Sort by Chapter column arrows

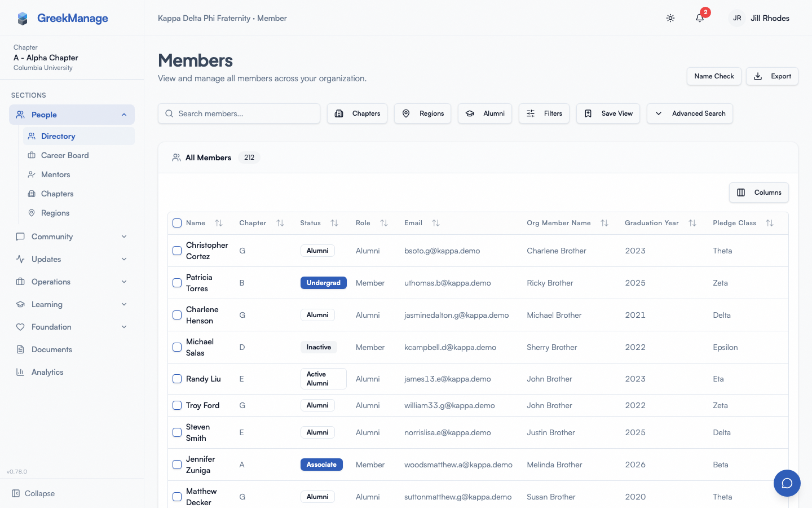pyautogui.click(x=280, y=223)
